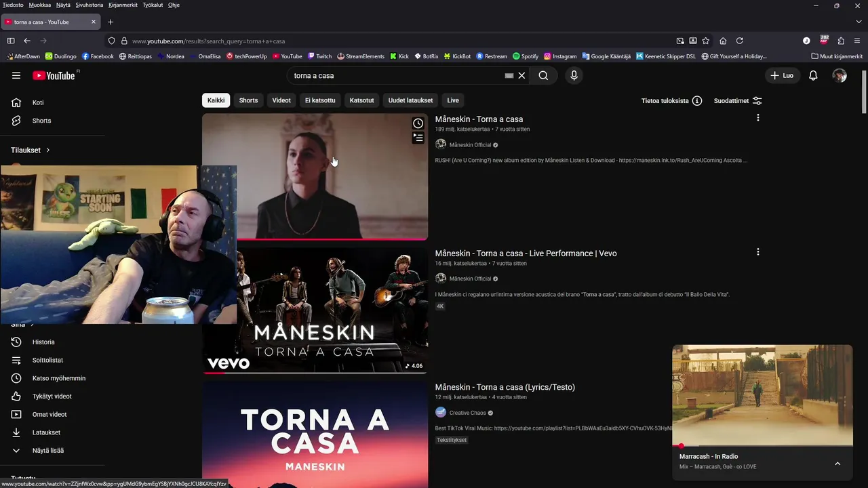This screenshot has height=488, width=868.
Task: Go to YouTube home via logo
Action: 54,75
